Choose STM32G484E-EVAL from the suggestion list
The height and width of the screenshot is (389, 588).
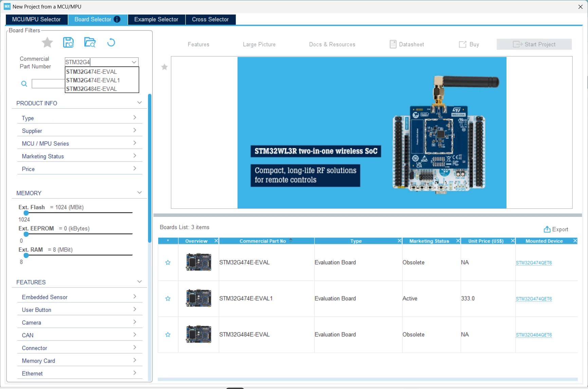pos(102,89)
